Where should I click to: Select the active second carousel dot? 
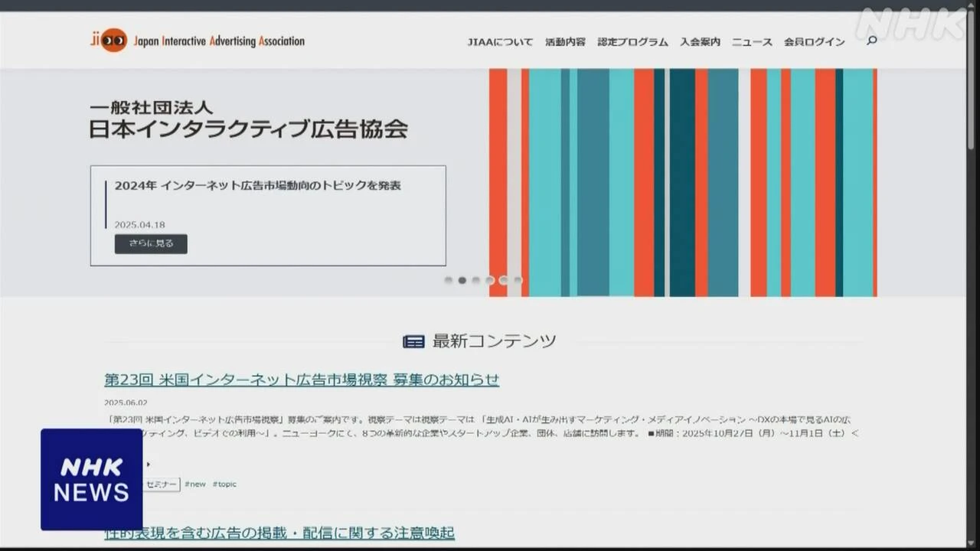coord(462,280)
